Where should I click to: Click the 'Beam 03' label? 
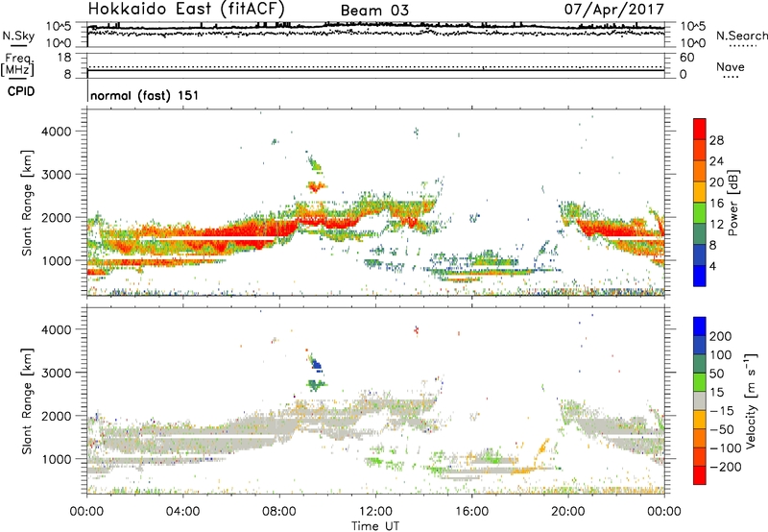tap(374, 11)
